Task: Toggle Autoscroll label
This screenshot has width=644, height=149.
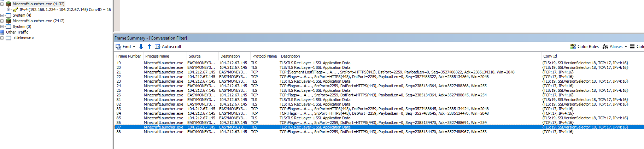Action: pyautogui.click(x=171, y=47)
